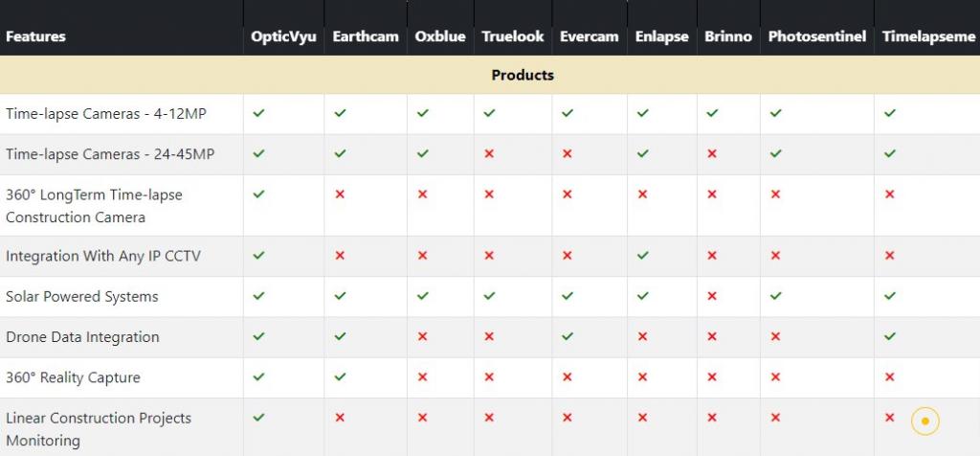Click Earthcam red cross for Integration With Any IP CCTV
Image resolution: width=980 pixels, height=456 pixels.
340,255
